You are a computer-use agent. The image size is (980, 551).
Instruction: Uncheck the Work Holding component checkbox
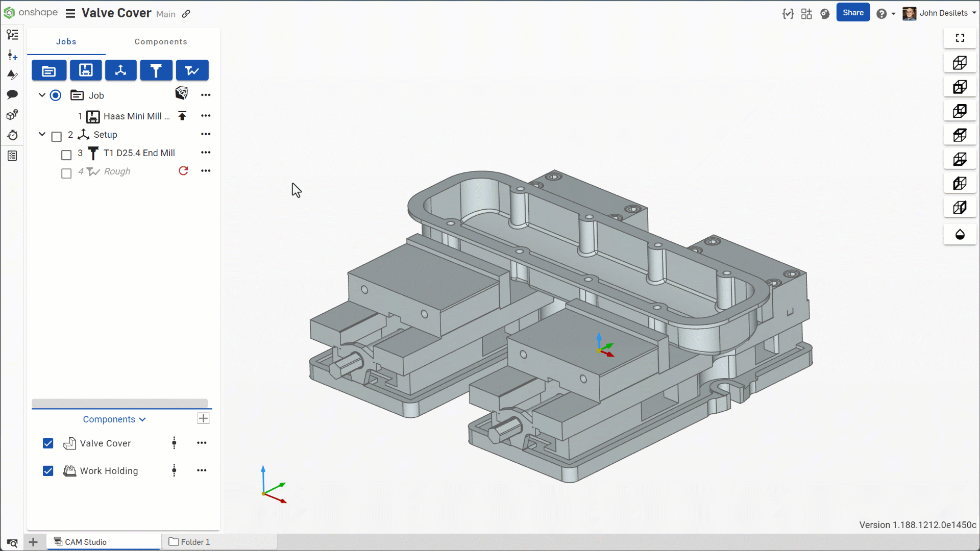coord(48,471)
